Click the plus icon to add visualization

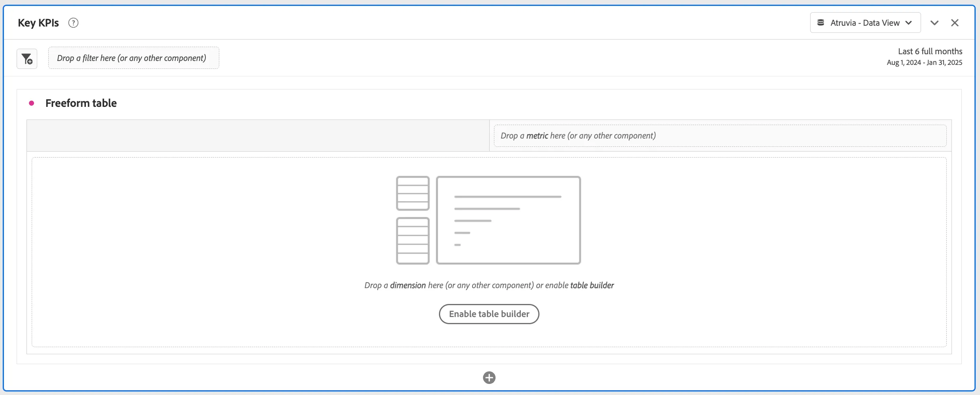(x=489, y=378)
